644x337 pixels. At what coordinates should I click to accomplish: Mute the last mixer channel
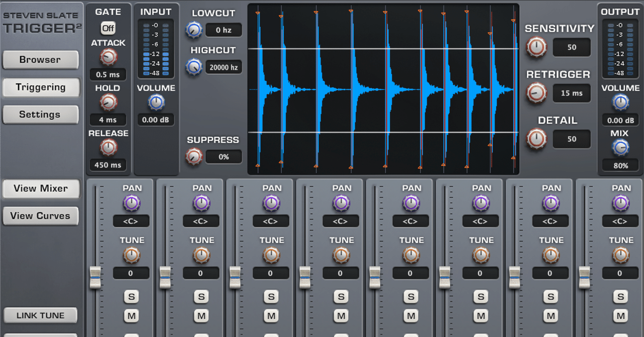pyautogui.click(x=620, y=317)
